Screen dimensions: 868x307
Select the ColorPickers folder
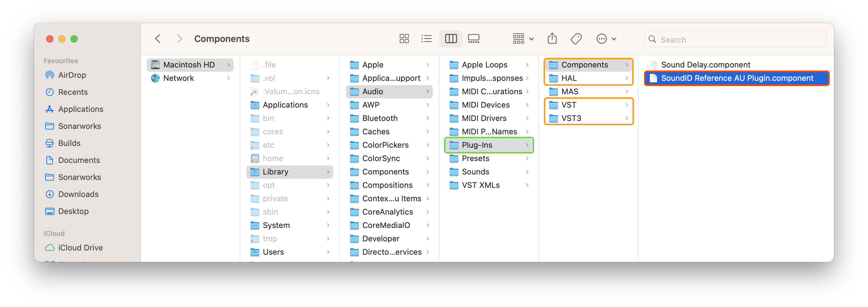[x=389, y=145]
